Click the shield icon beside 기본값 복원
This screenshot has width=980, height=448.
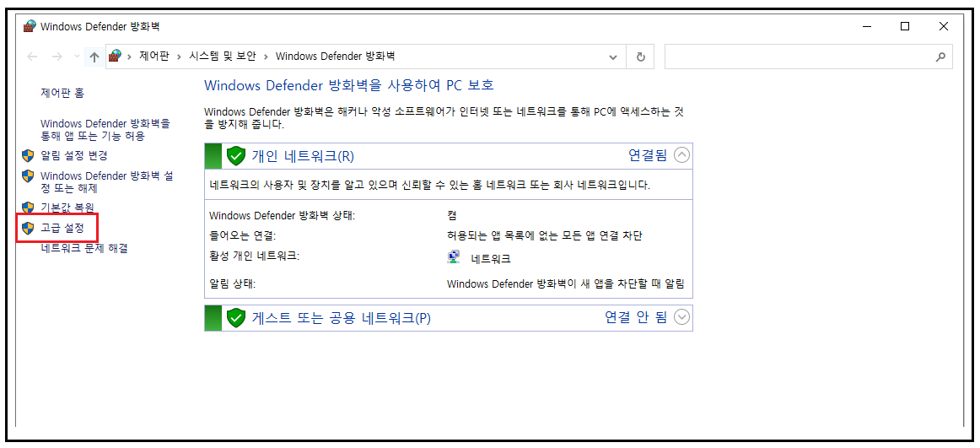coord(28,207)
